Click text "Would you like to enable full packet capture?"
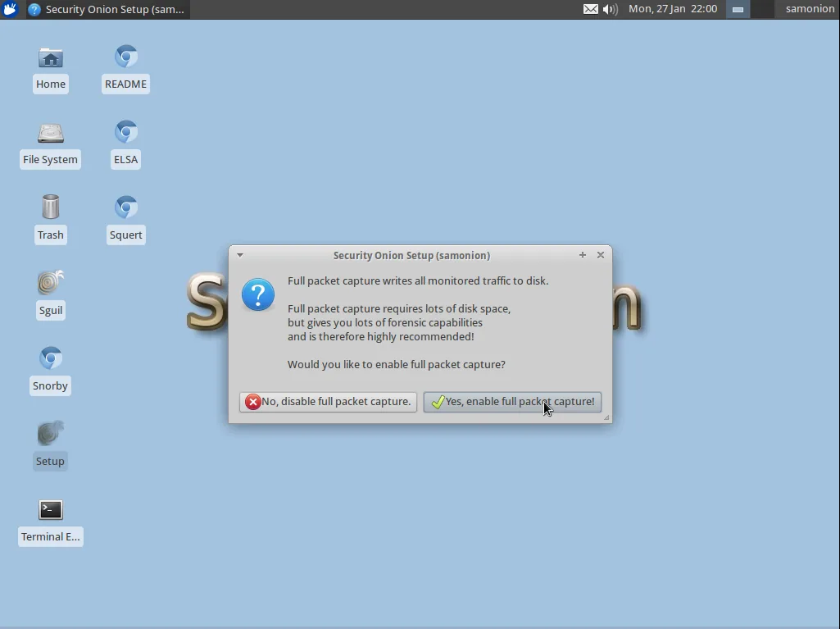 (x=397, y=365)
